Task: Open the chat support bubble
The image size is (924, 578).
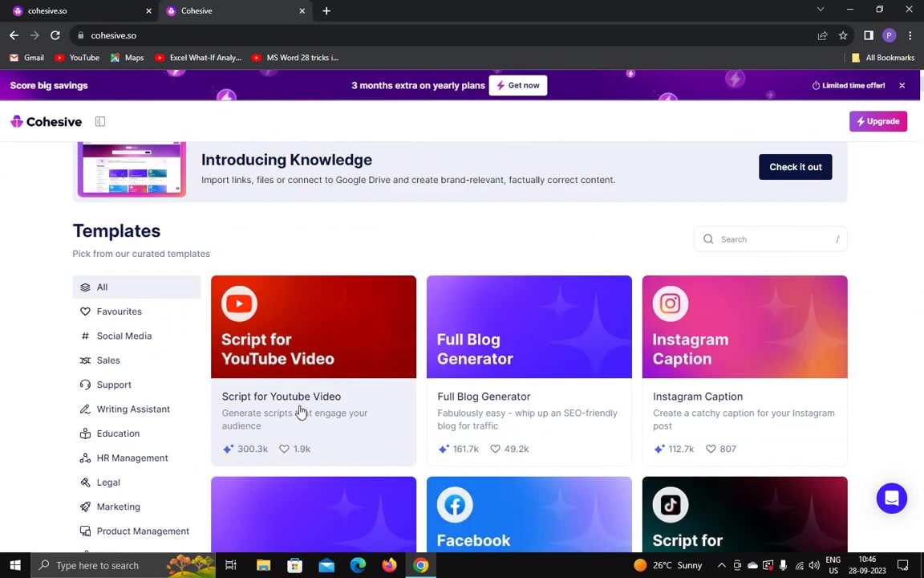Action: [892, 499]
